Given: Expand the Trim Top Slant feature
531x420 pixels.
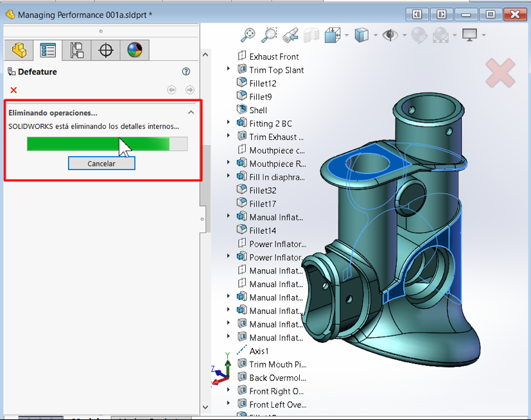Looking at the screenshot, I should point(229,69).
